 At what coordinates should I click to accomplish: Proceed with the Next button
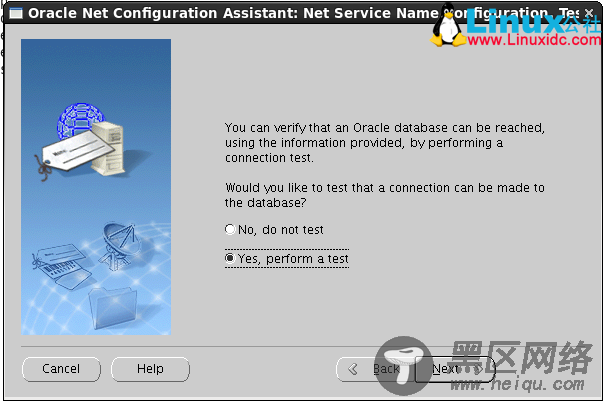455,369
